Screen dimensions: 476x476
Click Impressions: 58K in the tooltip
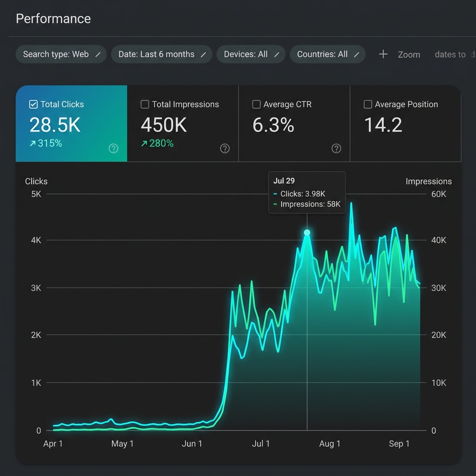pos(310,204)
